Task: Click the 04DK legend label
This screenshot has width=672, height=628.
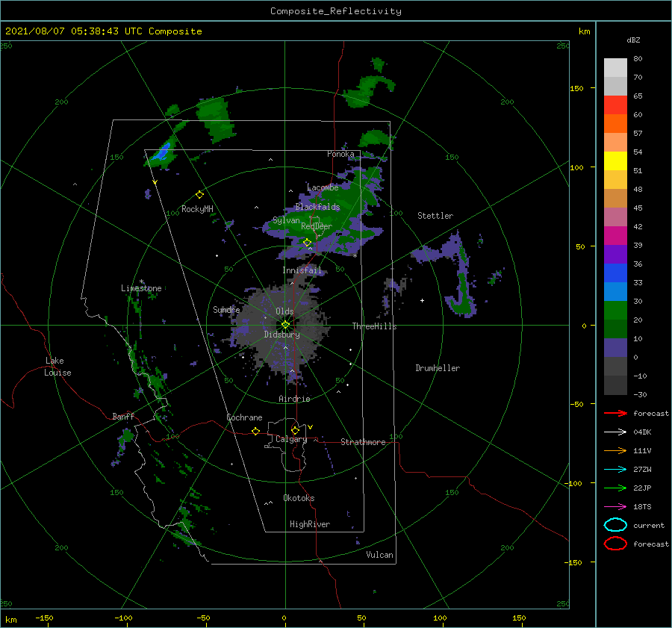Action: coord(642,432)
